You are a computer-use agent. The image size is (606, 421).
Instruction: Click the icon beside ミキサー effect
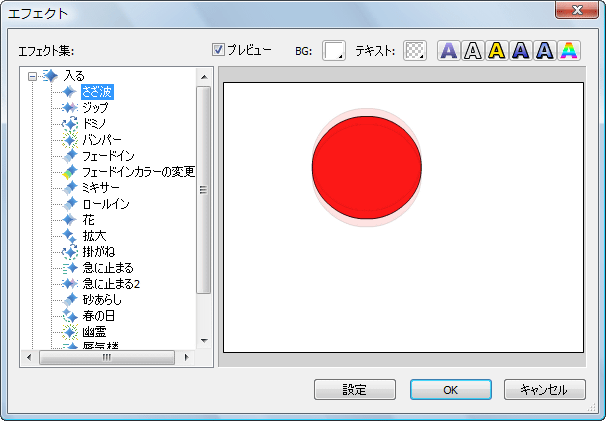coord(70,187)
